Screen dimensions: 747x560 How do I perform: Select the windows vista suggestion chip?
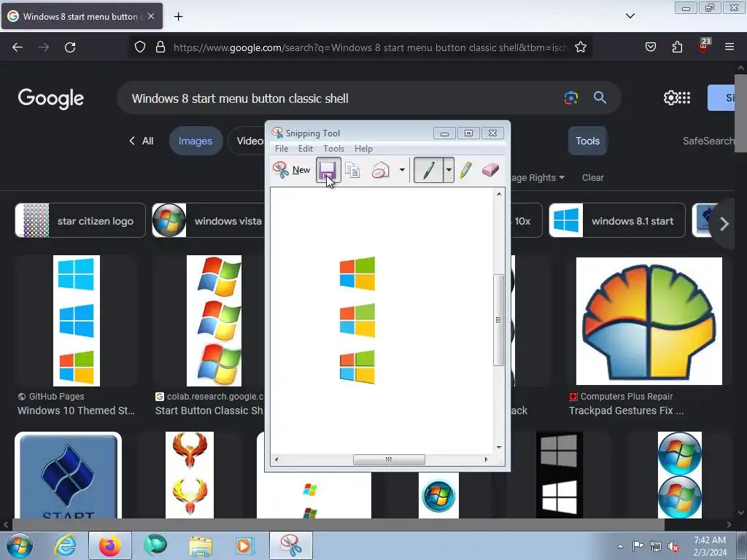tap(208, 220)
